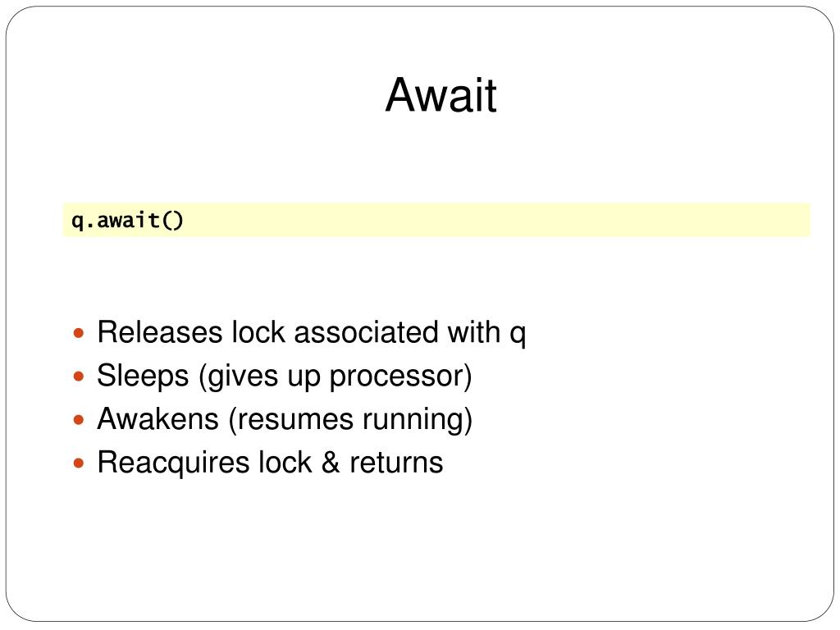Screen dimensions: 840x630
Task: Click the word "lock" in last bullet
Action: coord(285,463)
